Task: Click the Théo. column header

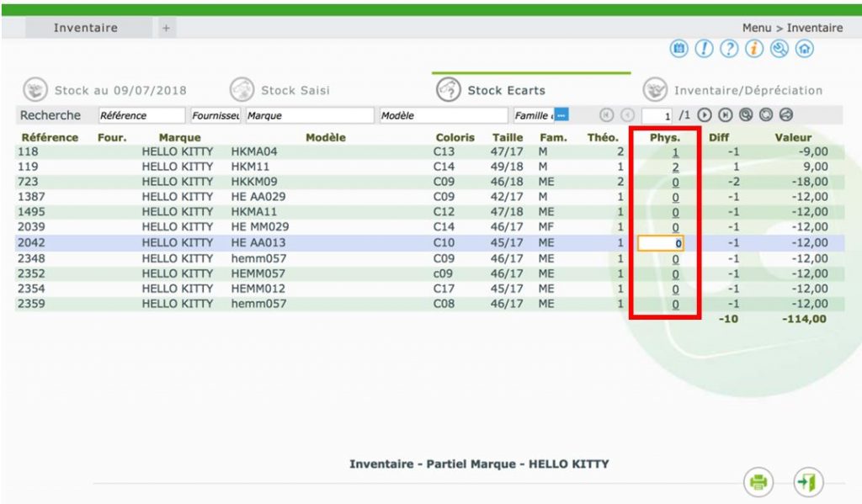Action: tap(603, 137)
